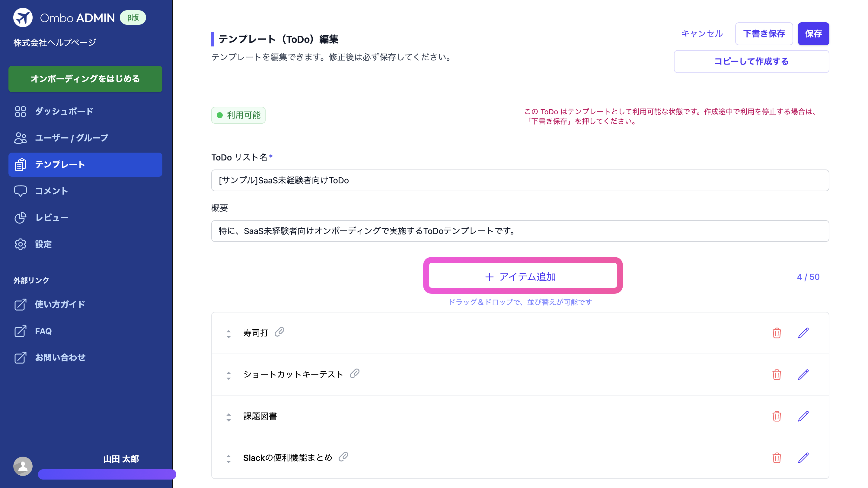
Task: Open the レビュー menu item
Action: [85, 217]
